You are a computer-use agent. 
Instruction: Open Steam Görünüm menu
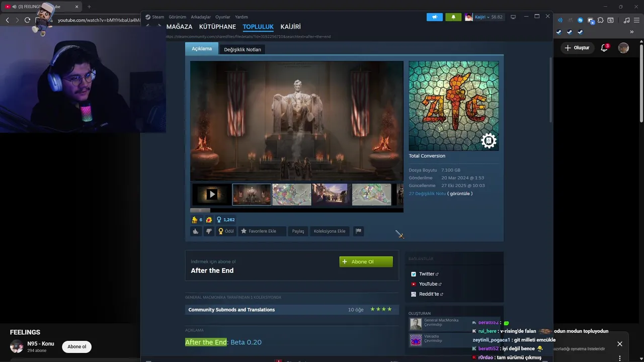177,17
